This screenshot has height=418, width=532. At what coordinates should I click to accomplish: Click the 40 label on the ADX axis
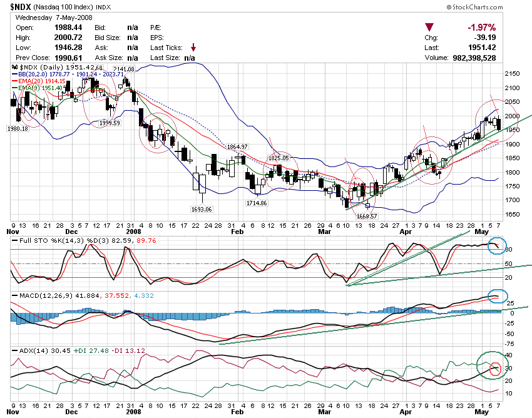pyautogui.click(x=509, y=355)
